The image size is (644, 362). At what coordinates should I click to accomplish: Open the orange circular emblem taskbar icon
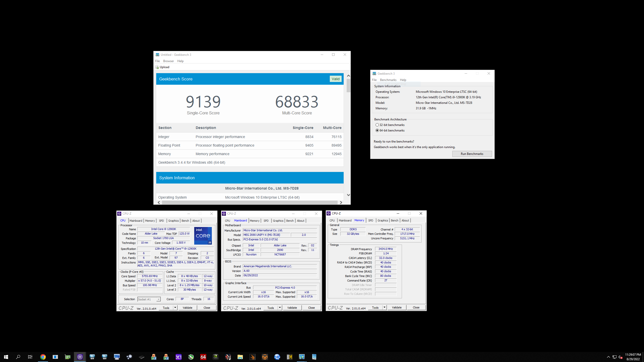(x=265, y=357)
